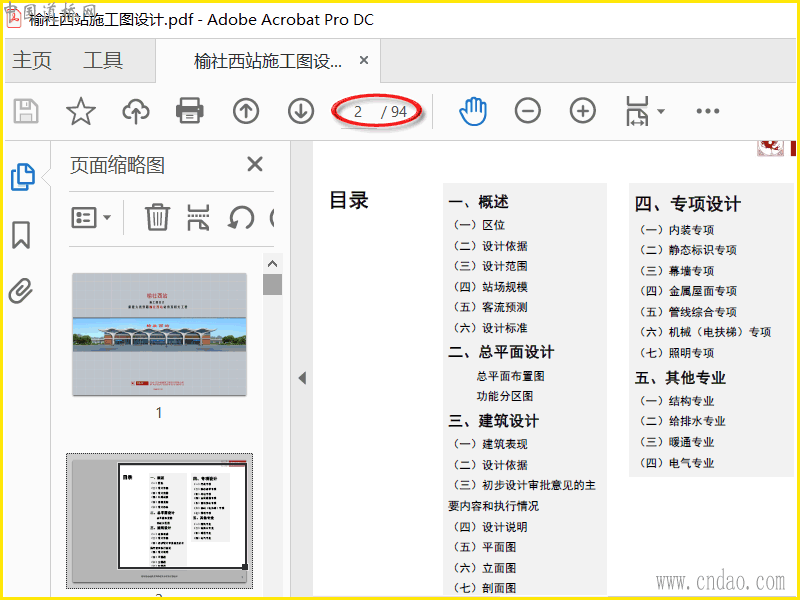The width and height of the screenshot is (800, 600).
Task: Click entry (五) 平面图
Action: [484, 547]
